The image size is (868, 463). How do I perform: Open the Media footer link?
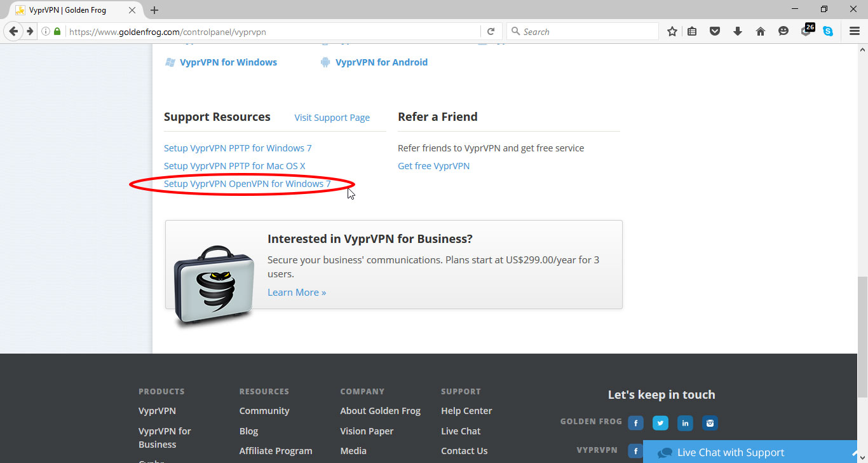353,451
